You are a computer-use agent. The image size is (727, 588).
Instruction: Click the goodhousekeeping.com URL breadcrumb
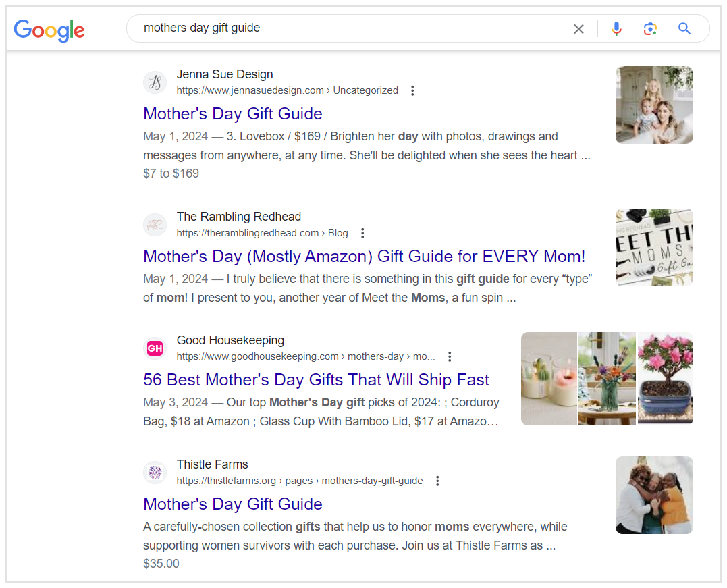pos(306,356)
